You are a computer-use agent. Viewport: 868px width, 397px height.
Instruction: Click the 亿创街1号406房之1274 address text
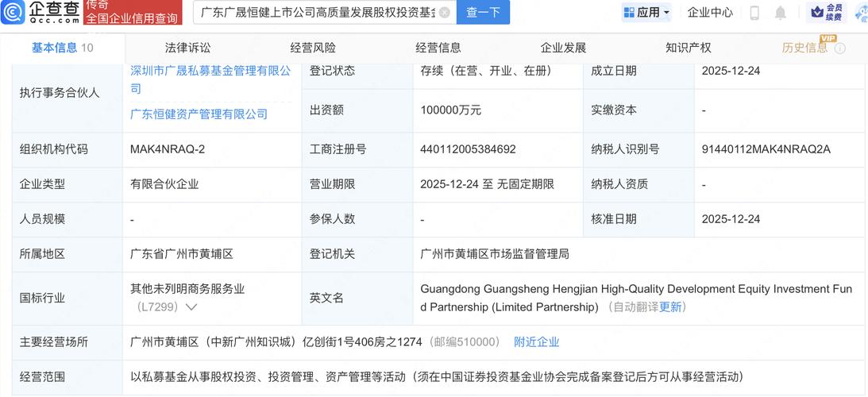pyautogui.click(x=362, y=342)
